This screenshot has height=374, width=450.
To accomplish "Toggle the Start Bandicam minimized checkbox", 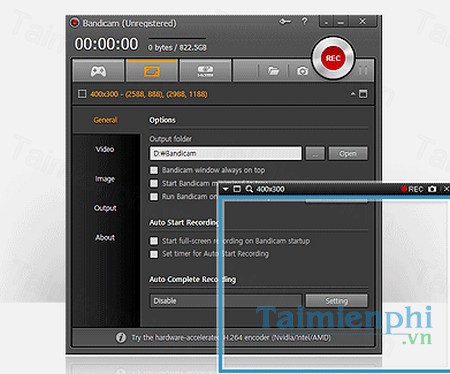I will [x=154, y=183].
